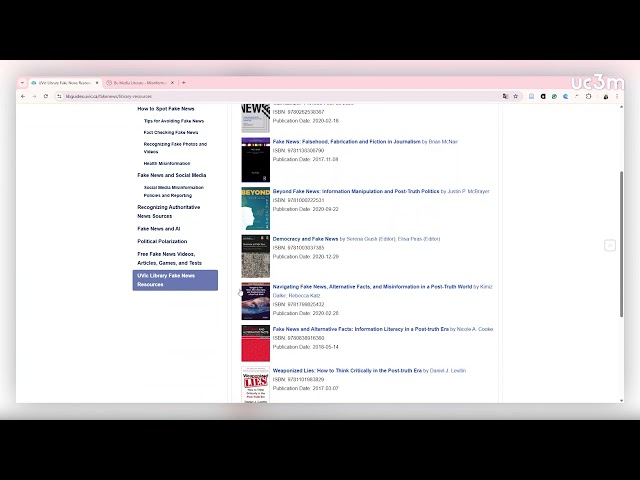
Task: Open Health Misinformation page
Action: [x=167, y=163]
